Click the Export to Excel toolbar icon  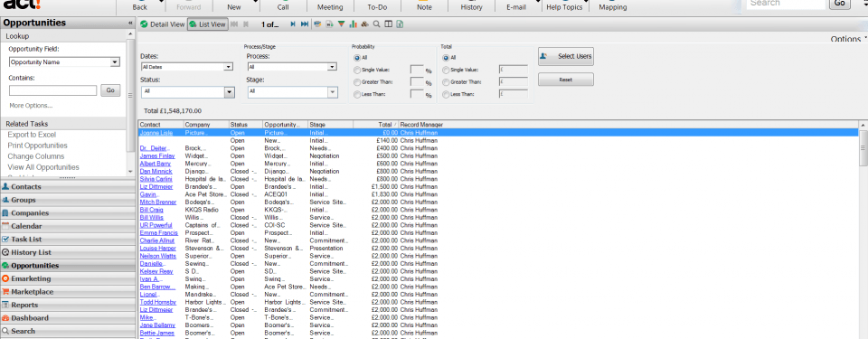coord(400,24)
